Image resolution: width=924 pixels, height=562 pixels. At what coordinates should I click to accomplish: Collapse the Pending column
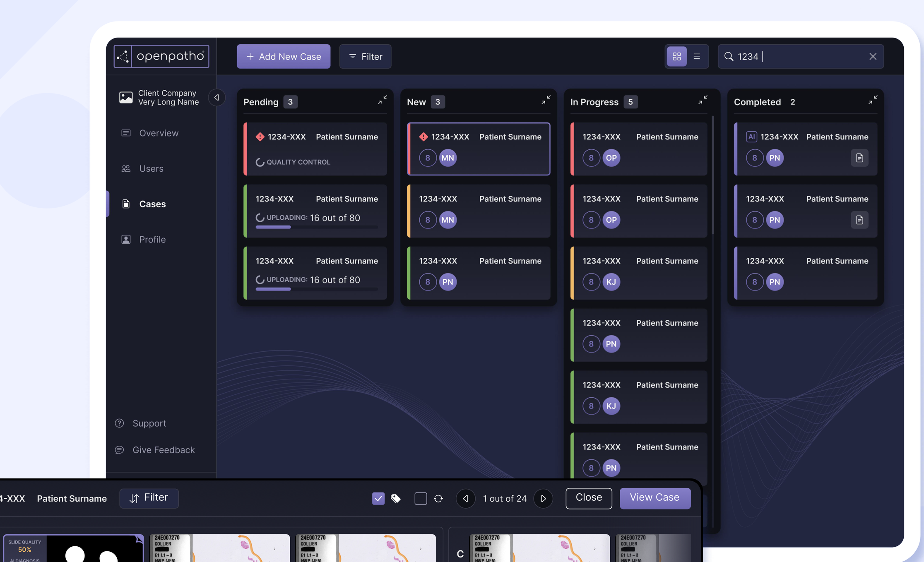point(383,99)
